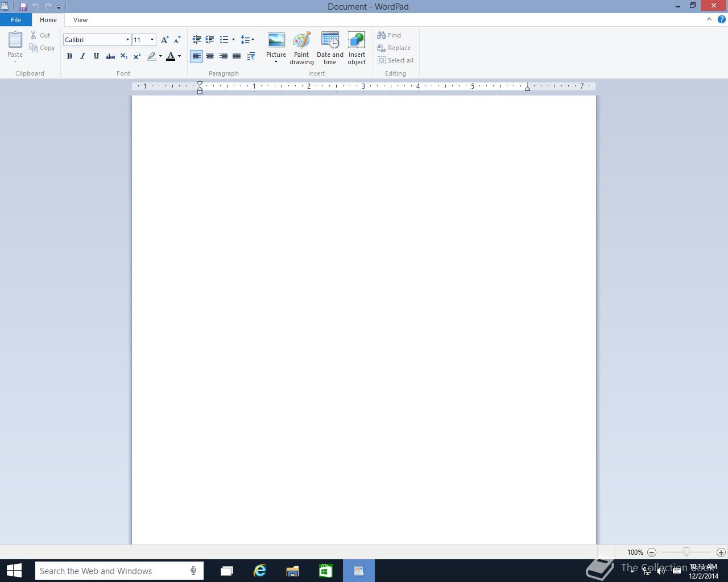This screenshot has height=582, width=728.
Task: Click the zoom out minus button
Action: coord(652,552)
